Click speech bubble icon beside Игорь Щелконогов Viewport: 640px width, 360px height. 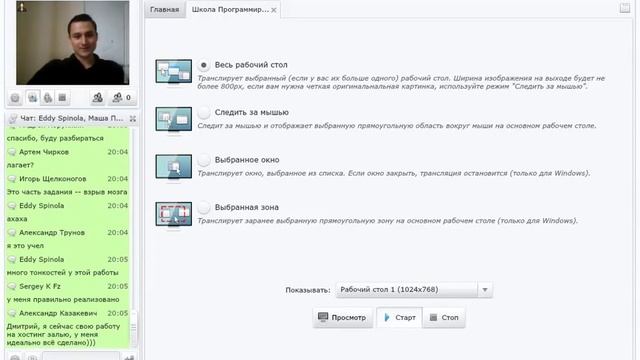(12, 179)
